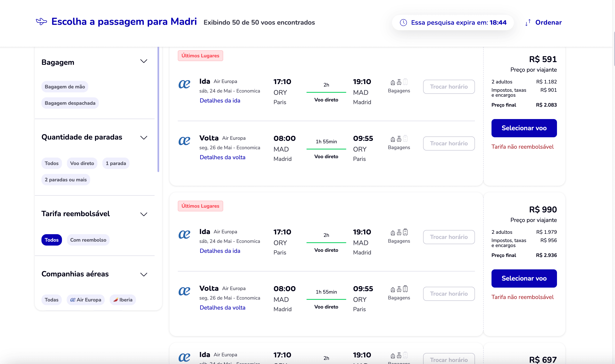Open the Ordenar sorting menu

point(549,23)
